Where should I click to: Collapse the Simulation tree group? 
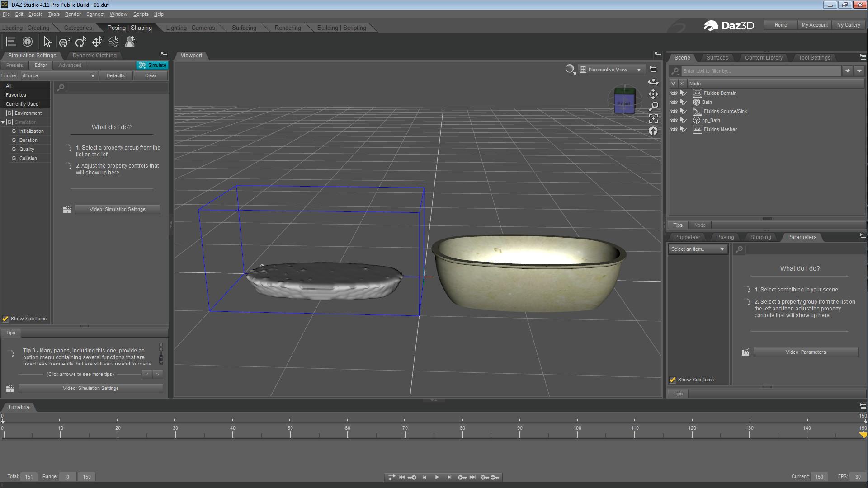coord(3,122)
